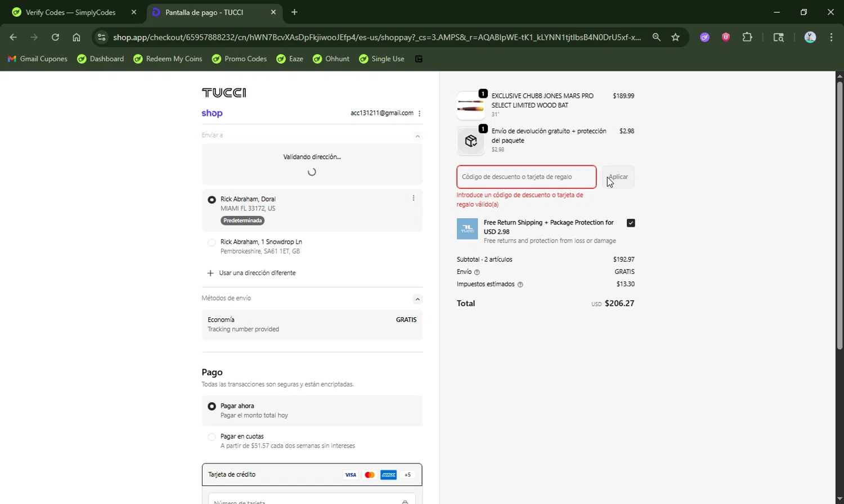Open the zoom magnifier in address bar
This screenshot has height=504, width=844.
click(657, 37)
